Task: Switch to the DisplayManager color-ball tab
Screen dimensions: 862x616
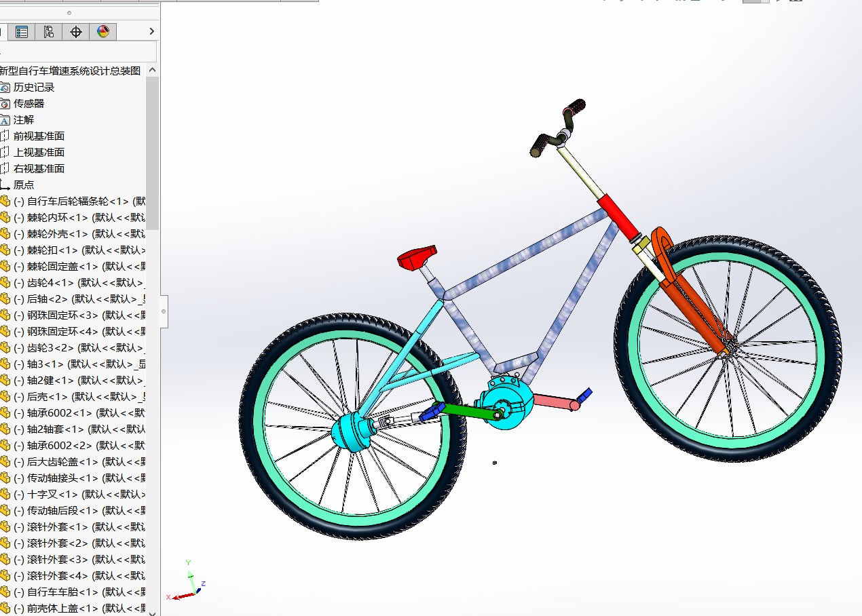Action: (102, 32)
